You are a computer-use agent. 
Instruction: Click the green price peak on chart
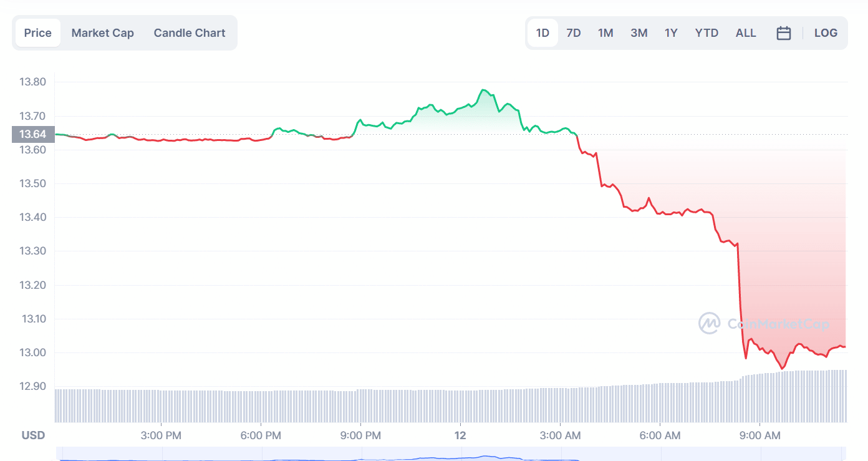(x=484, y=90)
